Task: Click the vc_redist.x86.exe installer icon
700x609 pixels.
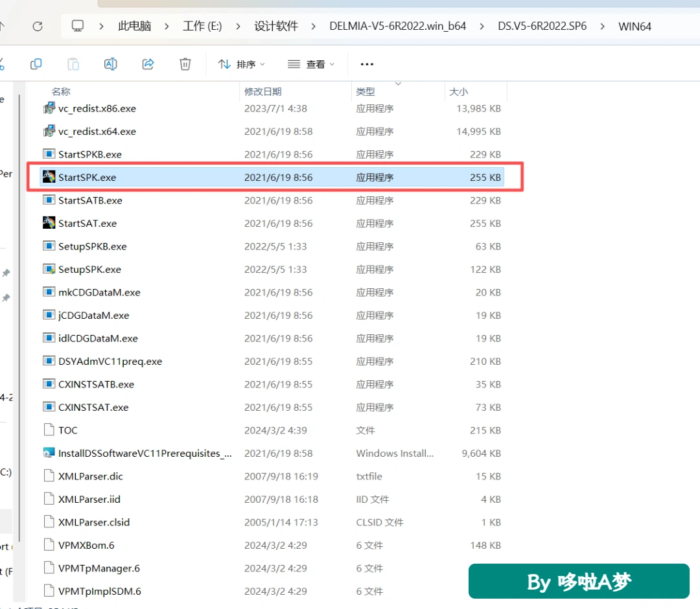Action: point(49,108)
